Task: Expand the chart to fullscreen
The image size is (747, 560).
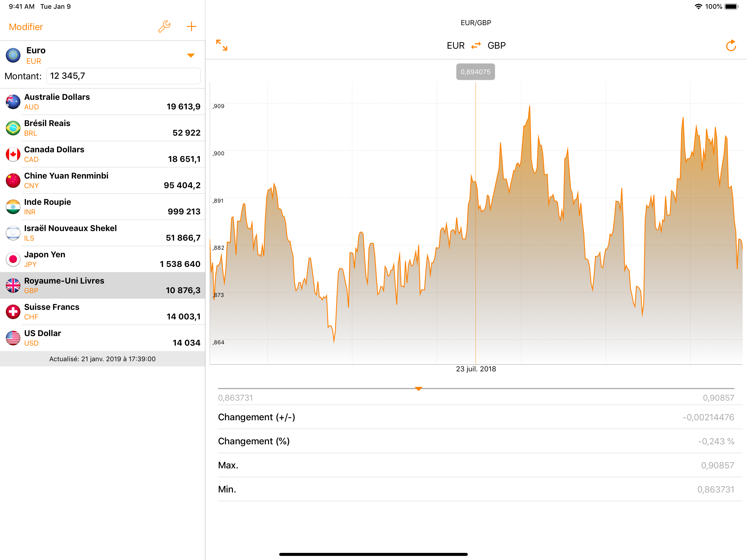Action: click(221, 45)
